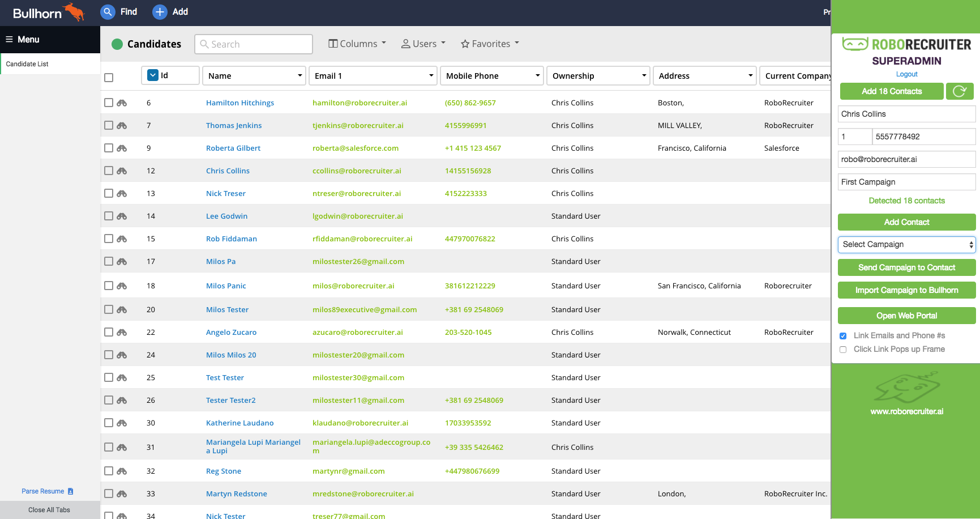Check the box for Hamilton Hitchings
This screenshot has width=980, height=519.
pos(109,103)
